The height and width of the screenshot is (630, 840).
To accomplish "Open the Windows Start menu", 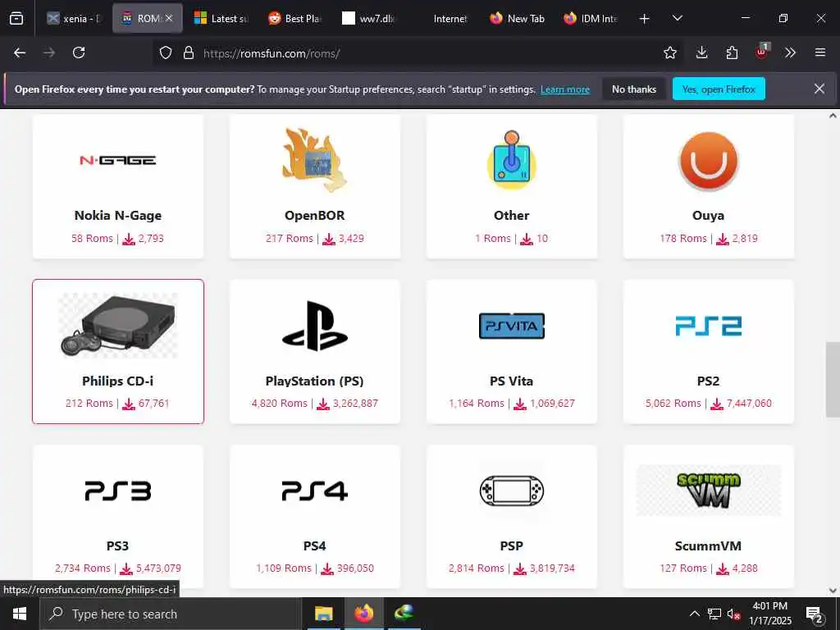I will point(20,614).
